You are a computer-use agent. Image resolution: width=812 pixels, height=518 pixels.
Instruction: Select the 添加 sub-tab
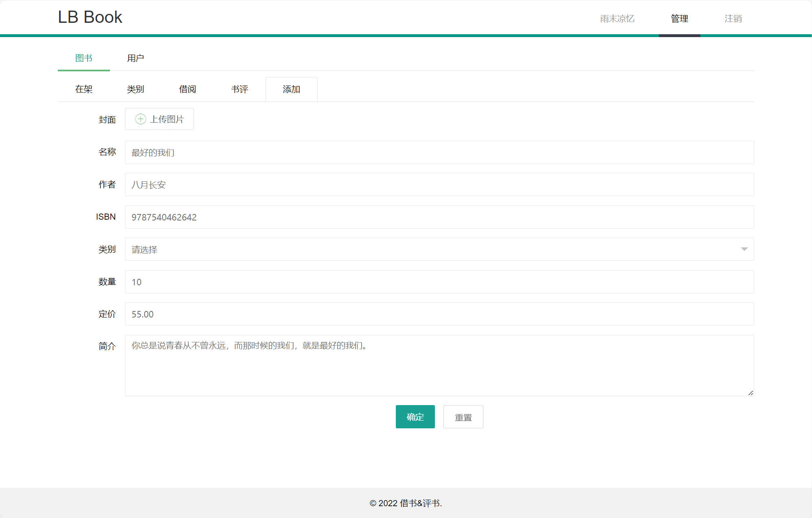[x=291, y=89]
